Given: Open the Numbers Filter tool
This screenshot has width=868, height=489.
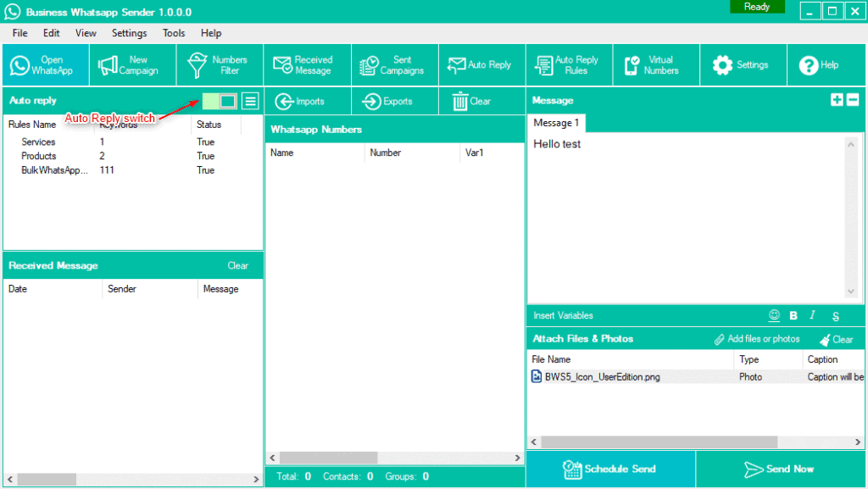Looking at the screenshot, I should (219, 65).
